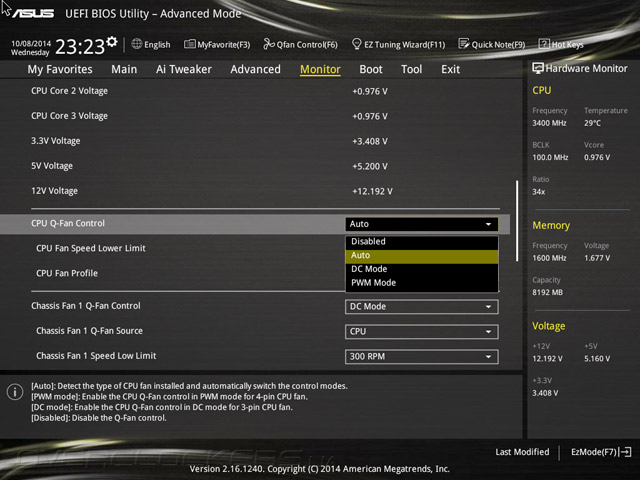Select the Monitor tab
Screen dimensions: 640x480
[320, 69]
